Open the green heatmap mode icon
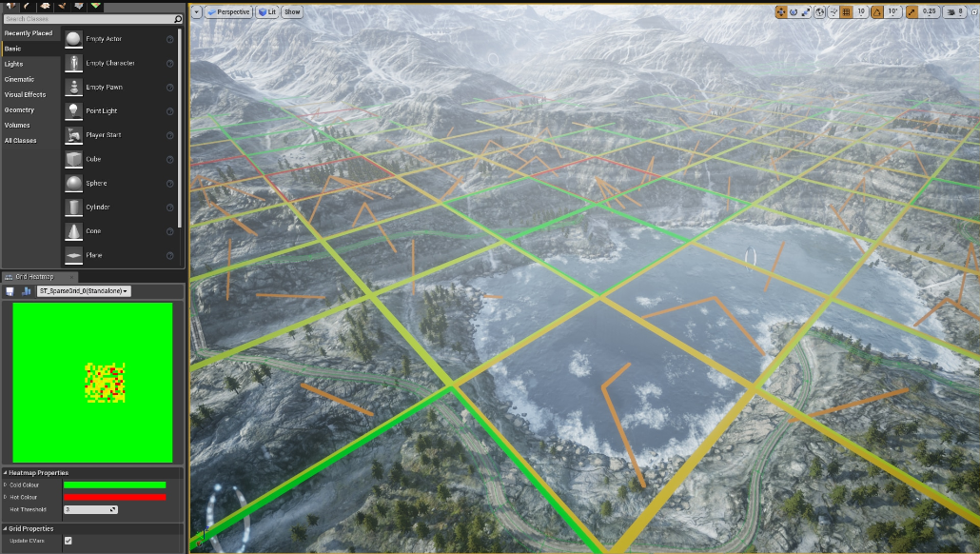Image resolution: width=980 pixels, height=554 pixels. 96,6
